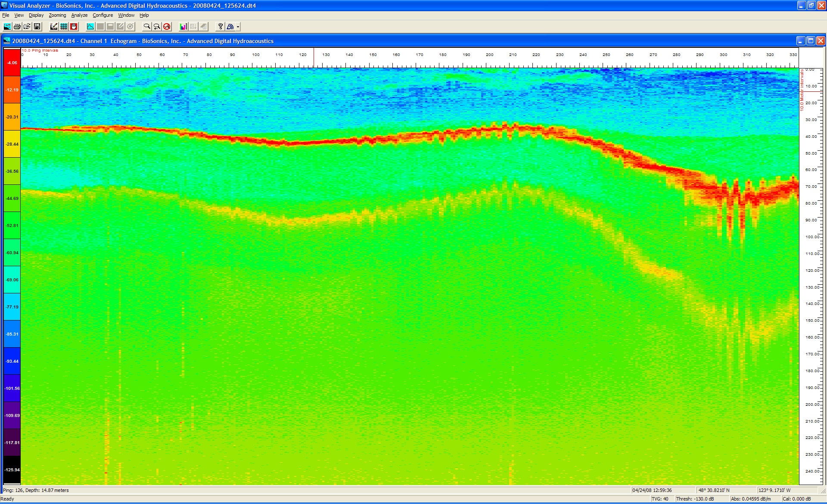Select the magnifier zoom tool icon
This screenshot has height=504, width=827.
(x=147, y=27)
